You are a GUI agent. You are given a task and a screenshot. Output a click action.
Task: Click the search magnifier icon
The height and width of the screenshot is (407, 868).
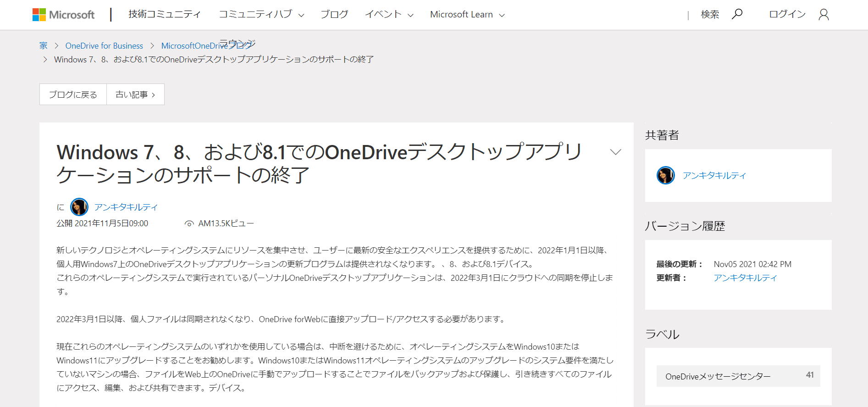pos(737,14)
